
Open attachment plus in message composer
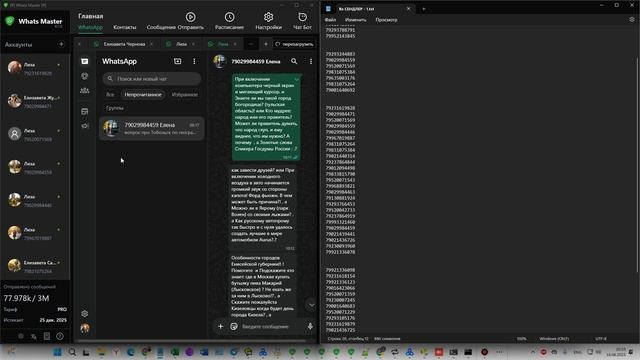tap(220, 326)
